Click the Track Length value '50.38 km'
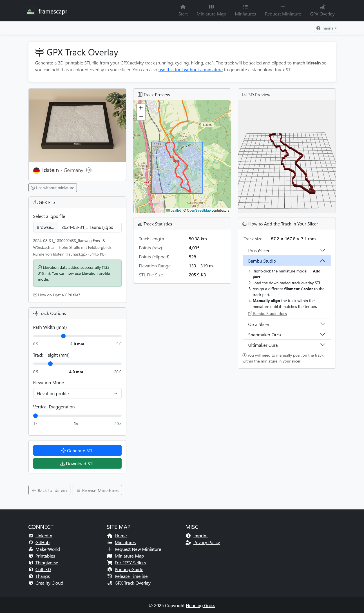Screen dimensions: 364x613 click(x=198, y=239)
